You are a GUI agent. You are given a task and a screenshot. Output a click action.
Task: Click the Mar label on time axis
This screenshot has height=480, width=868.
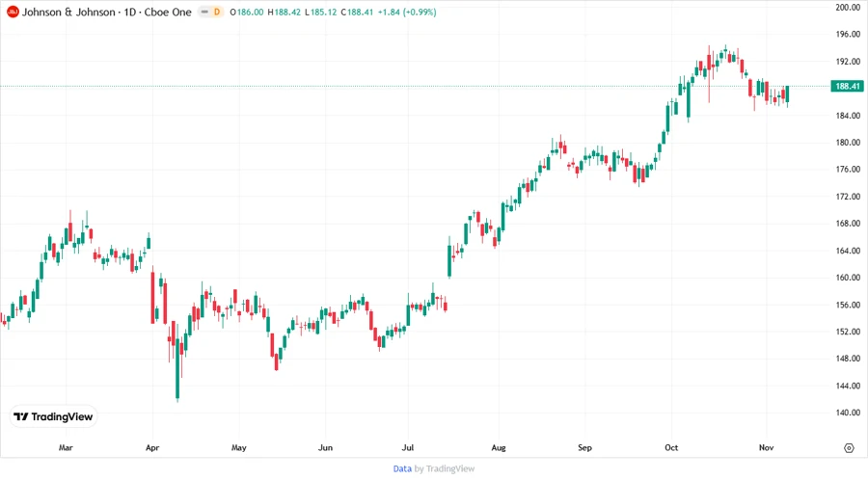tap(66, 448)
